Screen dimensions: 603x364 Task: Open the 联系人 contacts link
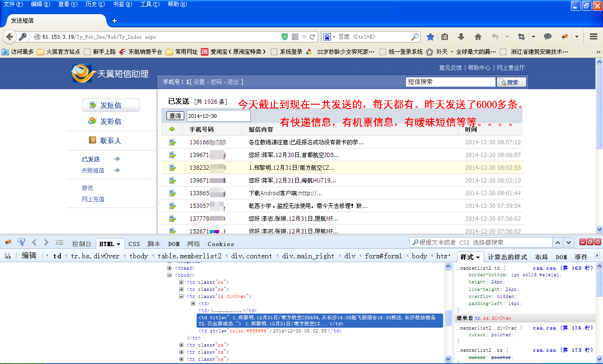coord(105,141)
